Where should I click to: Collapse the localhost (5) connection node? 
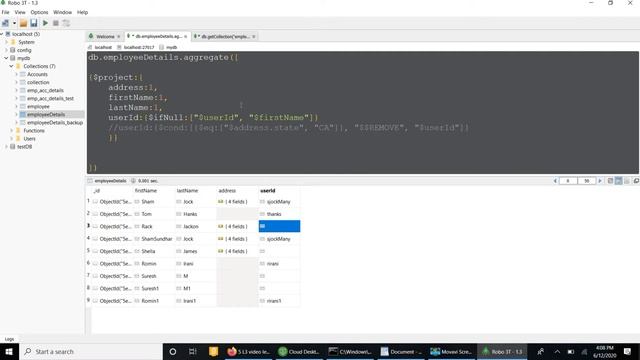click(x=2, y=34)
